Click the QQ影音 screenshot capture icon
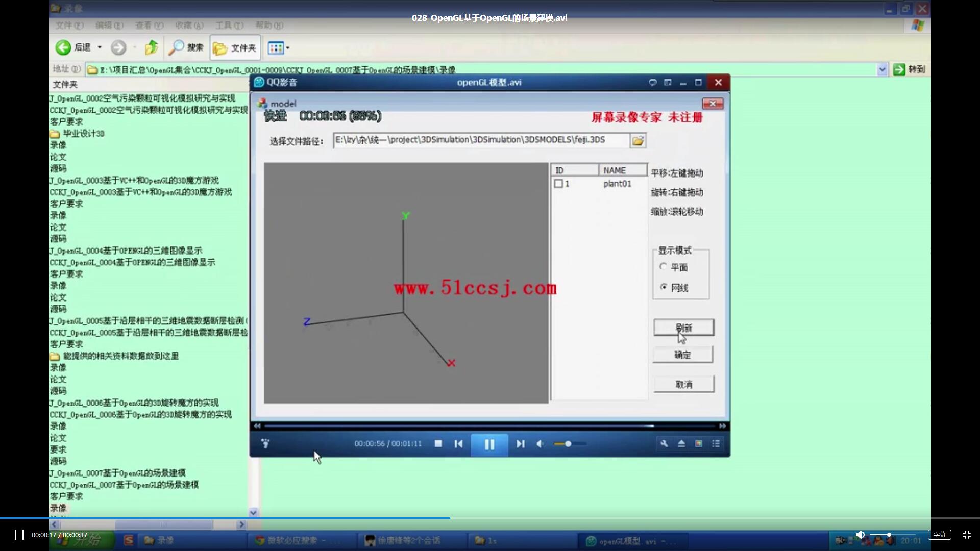 pyautogui.click(x=699, y=444)
